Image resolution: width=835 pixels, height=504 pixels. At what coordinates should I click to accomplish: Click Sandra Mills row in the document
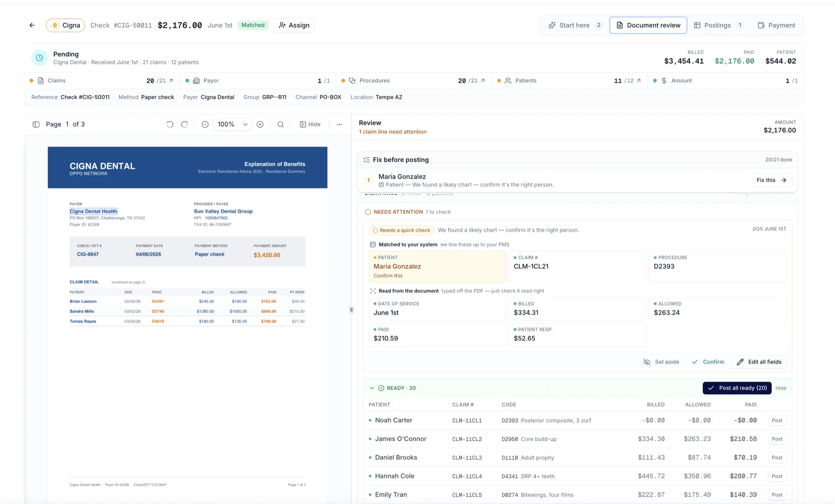coord(187,311)
